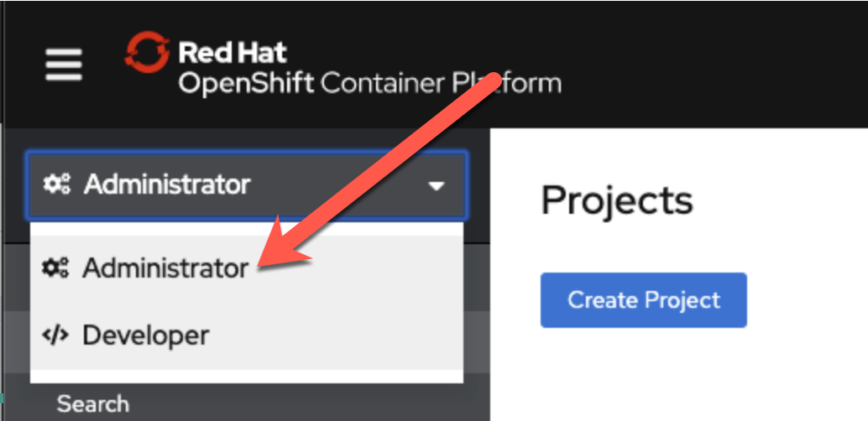Click the Projects page heading
This screenshot has height=421, width=868.
click(617, 200)
